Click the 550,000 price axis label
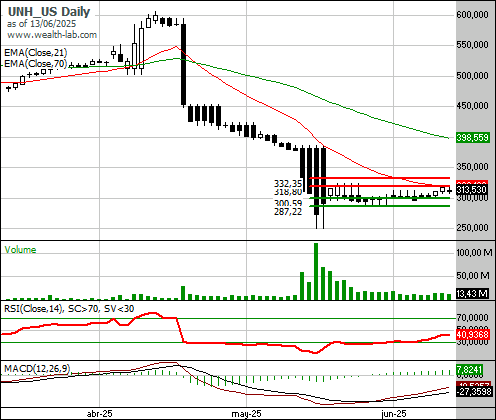Screen dimensions: 496x420 472,45
